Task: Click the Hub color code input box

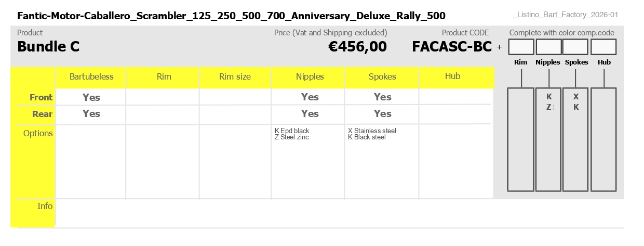Action: (603, 47)
